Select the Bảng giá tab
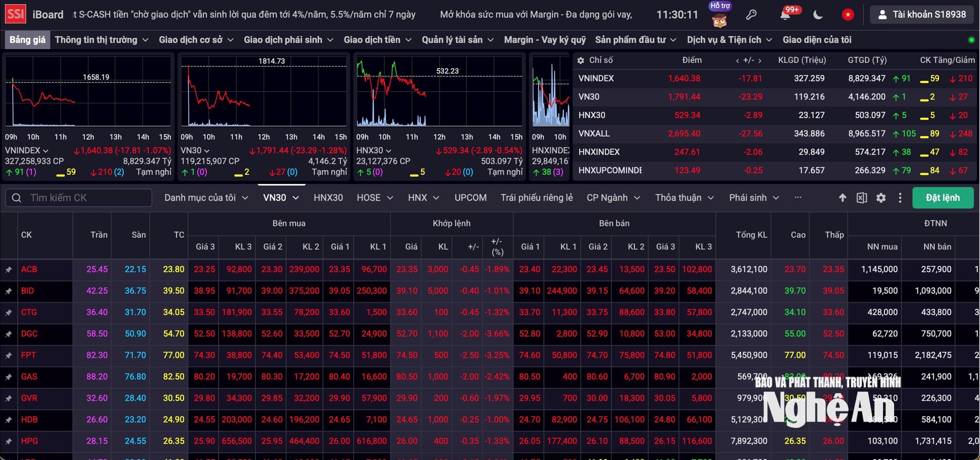The height and width of the screenshot is (460, 980). pyautogui.click(x=27, y=40)
